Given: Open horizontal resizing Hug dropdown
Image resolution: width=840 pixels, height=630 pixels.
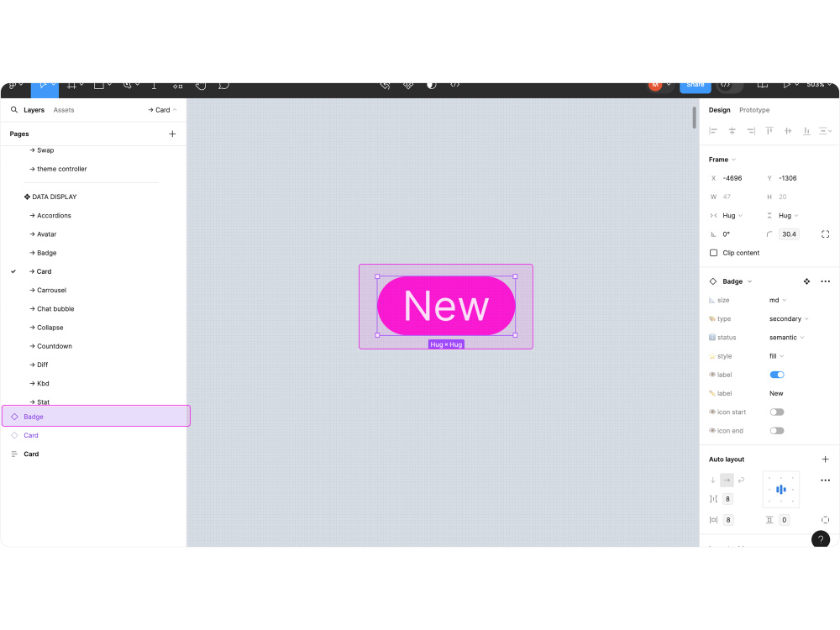Looking at the screenshot, I should [732, 215].
